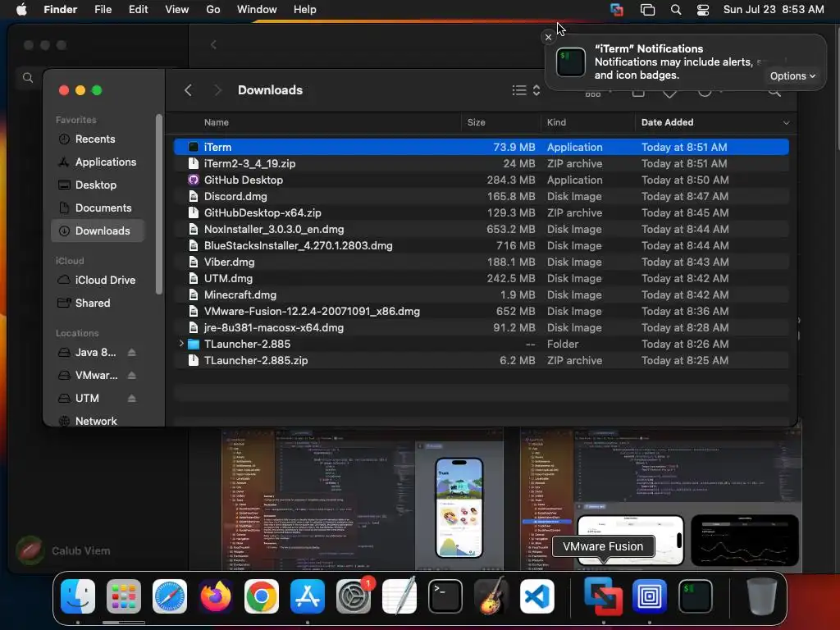This screenshot has width=840, height=630.
Task: Click the Stage Manager windows menu bar icon
Action: pyautogui.click(x=647, y=10)
